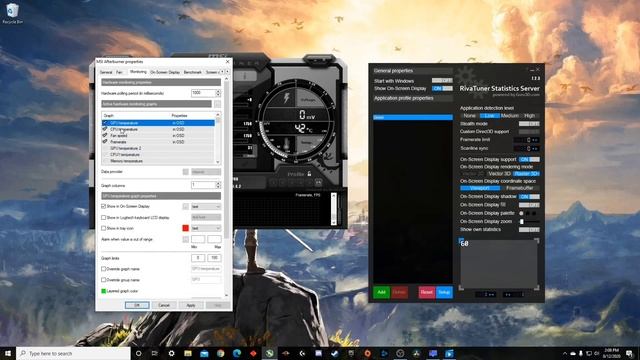Click the hardware polling period spinner arrows
This screenshot has width=640, height=360.
pyautogui.click(x=218, y=93)
